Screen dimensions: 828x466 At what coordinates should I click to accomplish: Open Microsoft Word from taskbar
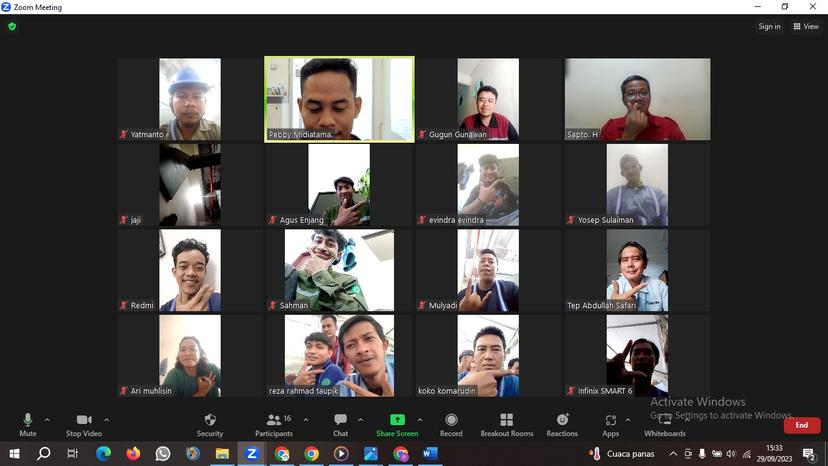coord(430,453)
